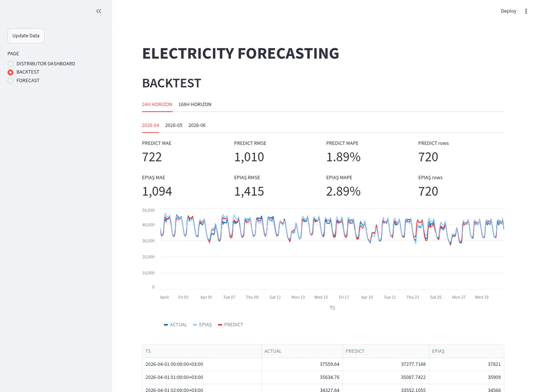
Task: Click the PREDICT cell showing 37277.7188
Action: (386, 364)
